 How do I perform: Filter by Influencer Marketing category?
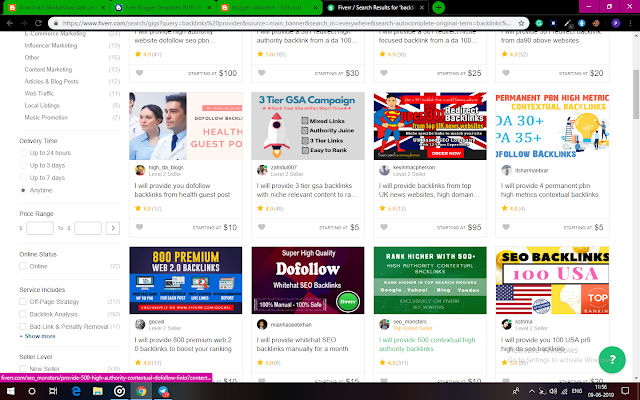(x=51, y=46)
